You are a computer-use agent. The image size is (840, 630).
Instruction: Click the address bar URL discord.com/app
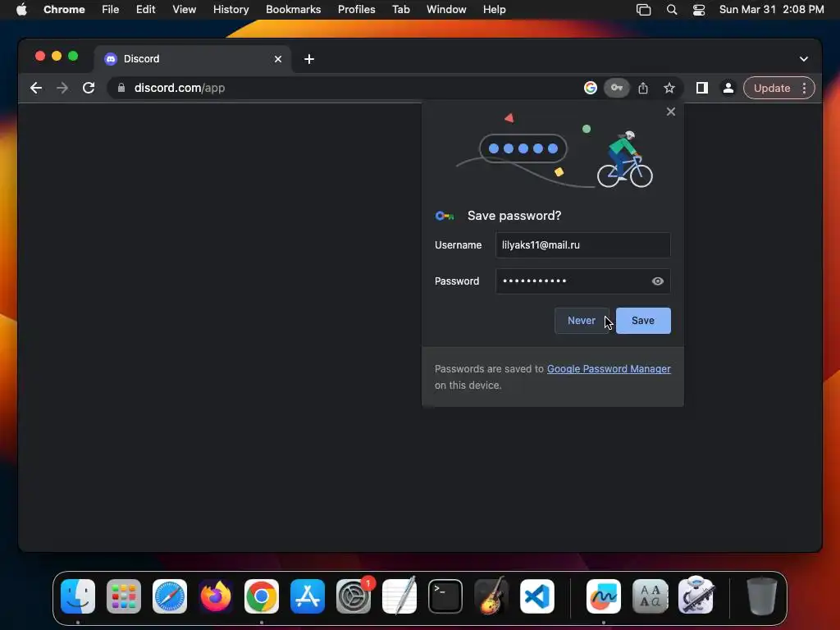coord(180,88)
